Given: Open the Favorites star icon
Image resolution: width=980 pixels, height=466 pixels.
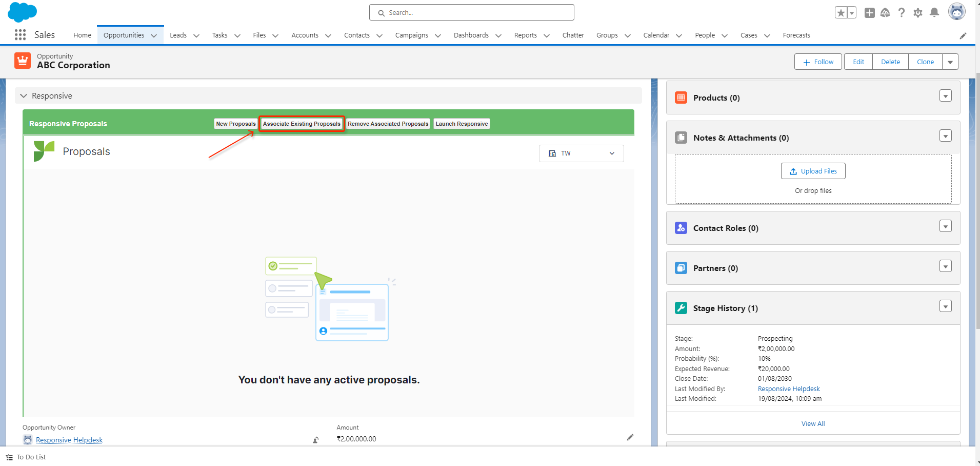Looking at the screenshot, I should click(x=841, y=13).
